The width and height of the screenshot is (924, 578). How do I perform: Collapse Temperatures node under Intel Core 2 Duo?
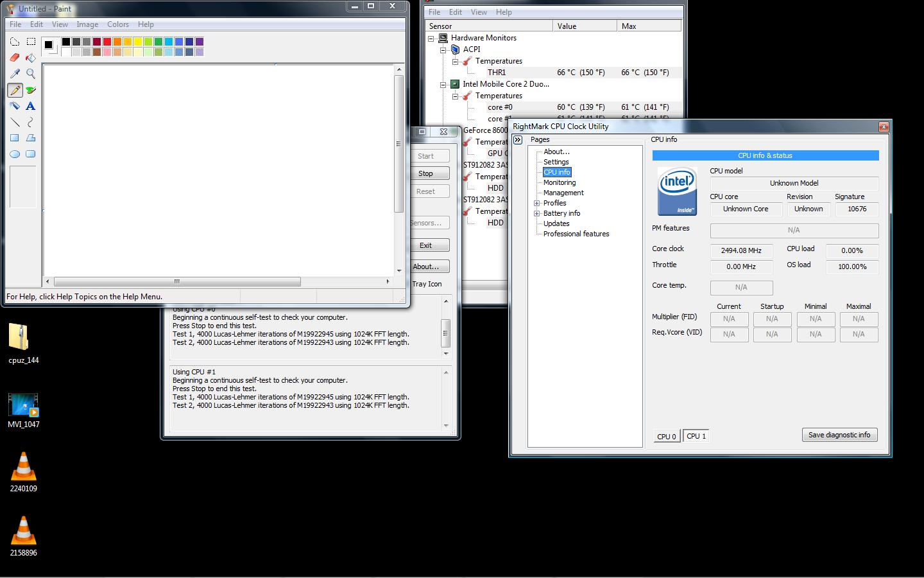[455, 96]
